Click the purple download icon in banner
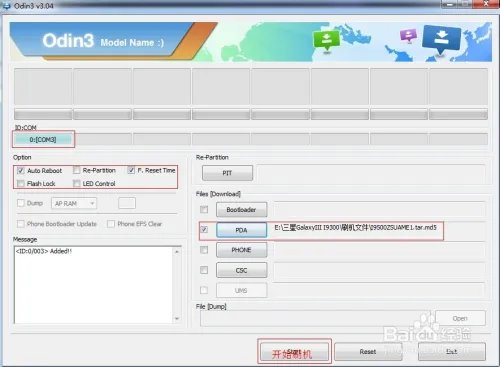Viewport: 500px width, 367px height. pyautogui.click(x=409, y=35)
